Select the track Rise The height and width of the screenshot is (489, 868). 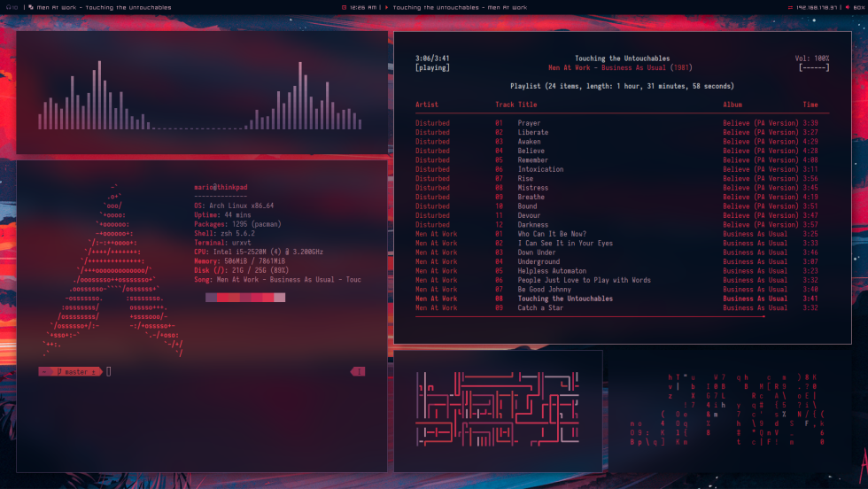click(x=616, y=178)
